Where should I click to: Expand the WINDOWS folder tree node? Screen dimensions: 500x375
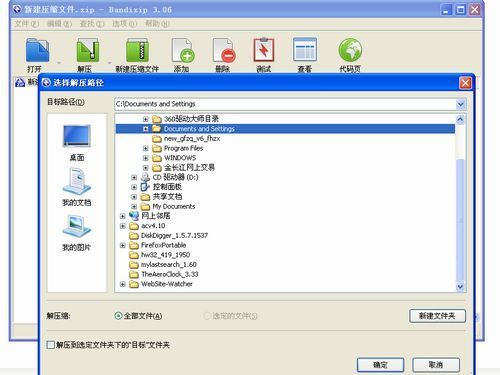click(145, 158)
